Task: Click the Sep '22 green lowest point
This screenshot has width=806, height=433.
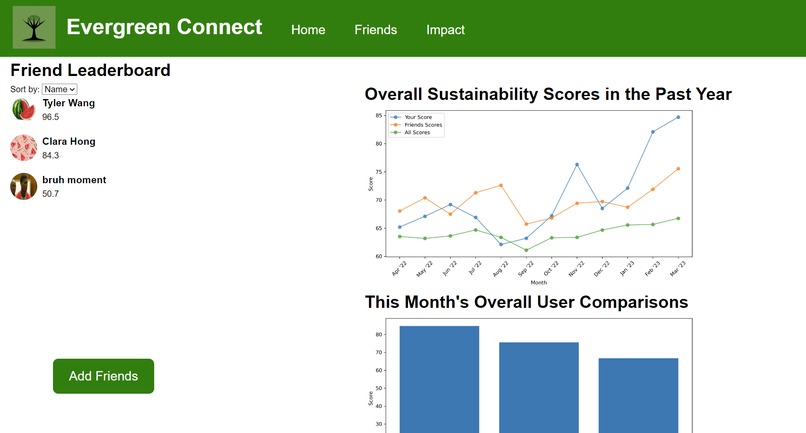Action: point(526,250)
